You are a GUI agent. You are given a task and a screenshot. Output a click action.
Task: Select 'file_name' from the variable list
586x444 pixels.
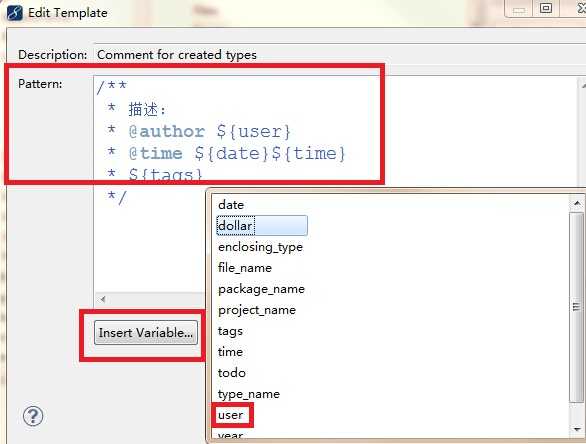pyautogui.click(x=245, y=268)
